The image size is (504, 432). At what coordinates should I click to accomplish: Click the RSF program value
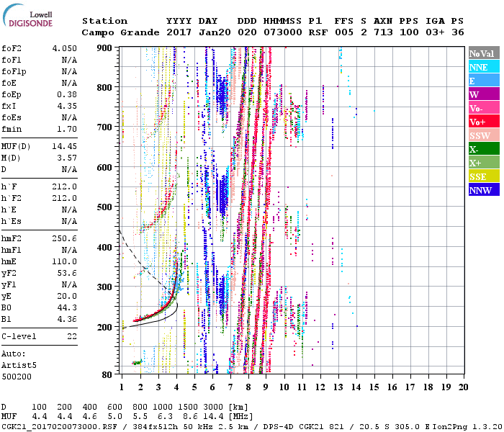318,32
